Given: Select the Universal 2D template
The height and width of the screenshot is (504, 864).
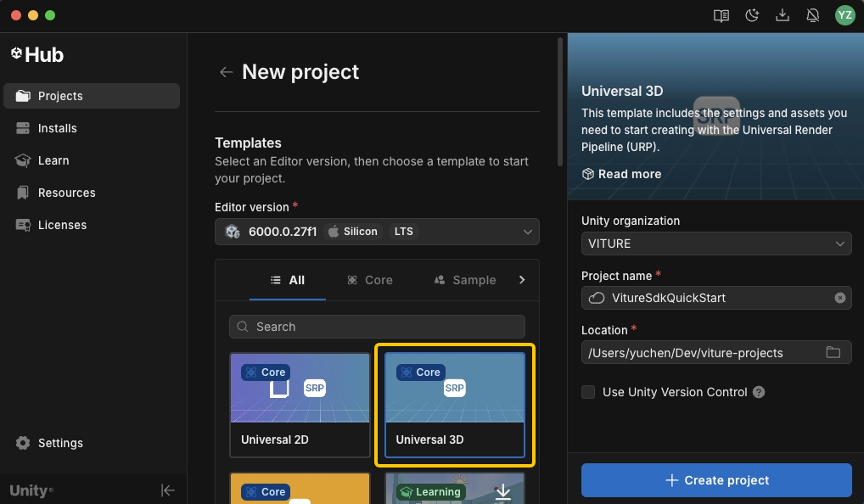Looking at the screenshot, I should coord(300,405).
